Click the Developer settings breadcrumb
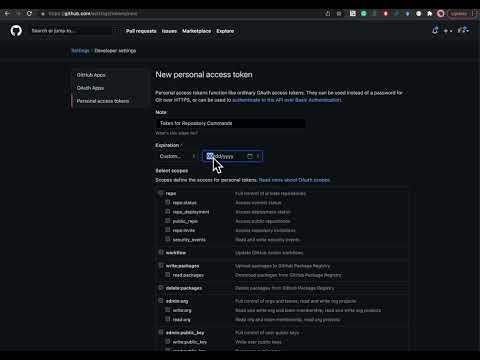 [x=115, y=51]
